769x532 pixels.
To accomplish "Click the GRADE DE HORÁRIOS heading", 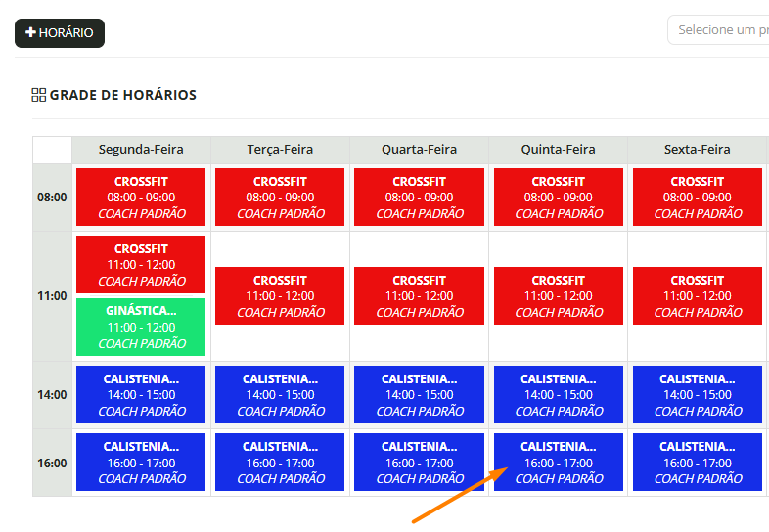I will click(x=123, y=95).
